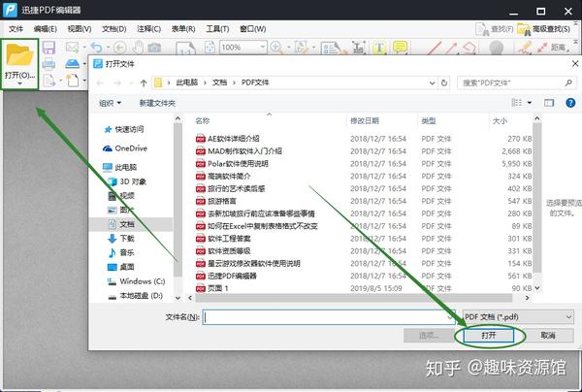Sort by 大小 (Size) column header

pyautogui.click(x=500, y=120)
